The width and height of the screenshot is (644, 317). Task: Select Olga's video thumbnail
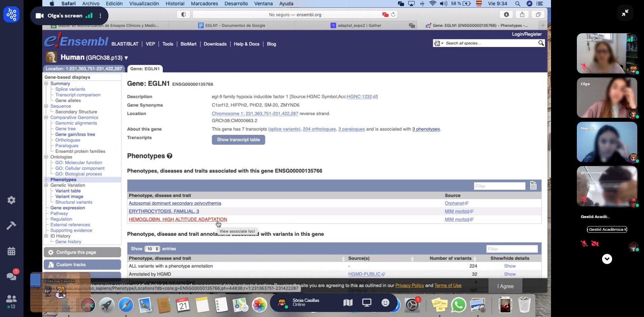607,98
